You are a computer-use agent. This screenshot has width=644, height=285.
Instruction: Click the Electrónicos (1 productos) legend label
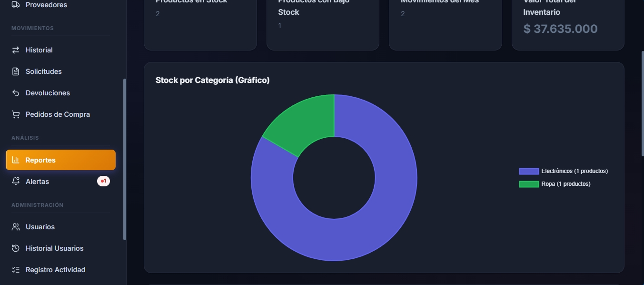575,171
